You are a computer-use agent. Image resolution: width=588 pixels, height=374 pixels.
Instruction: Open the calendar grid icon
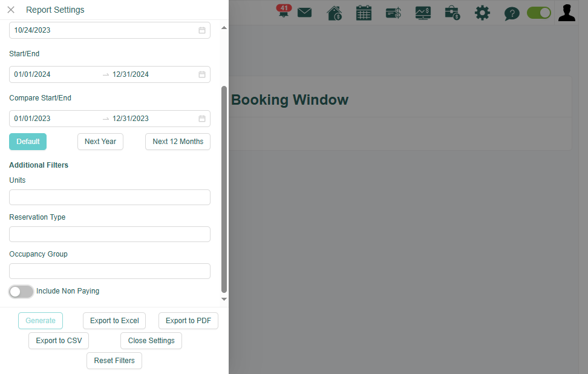[364, 13]
